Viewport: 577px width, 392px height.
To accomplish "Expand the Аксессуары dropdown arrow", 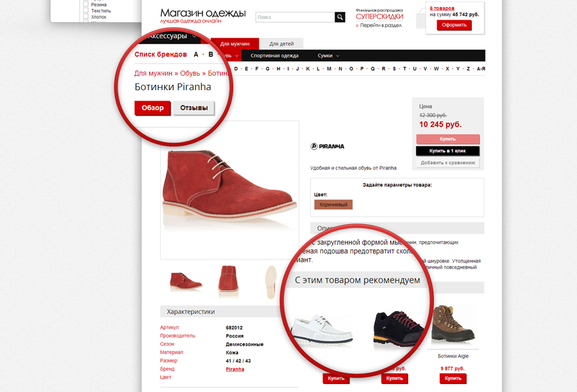I will point(194,37).
